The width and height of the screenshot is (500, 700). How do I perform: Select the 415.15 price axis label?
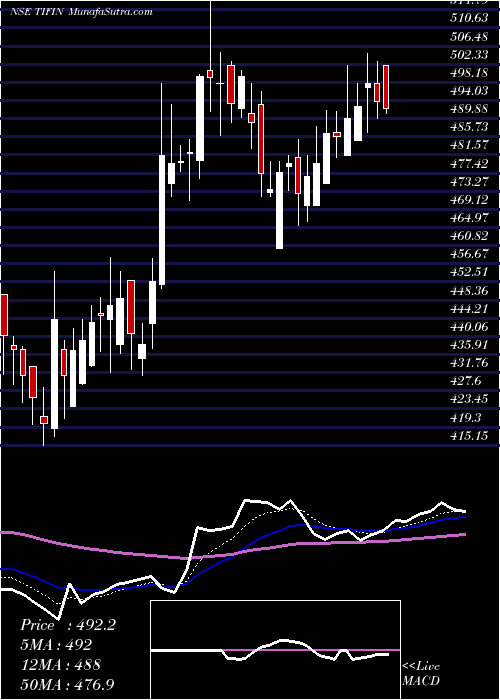tap(469, 436)
